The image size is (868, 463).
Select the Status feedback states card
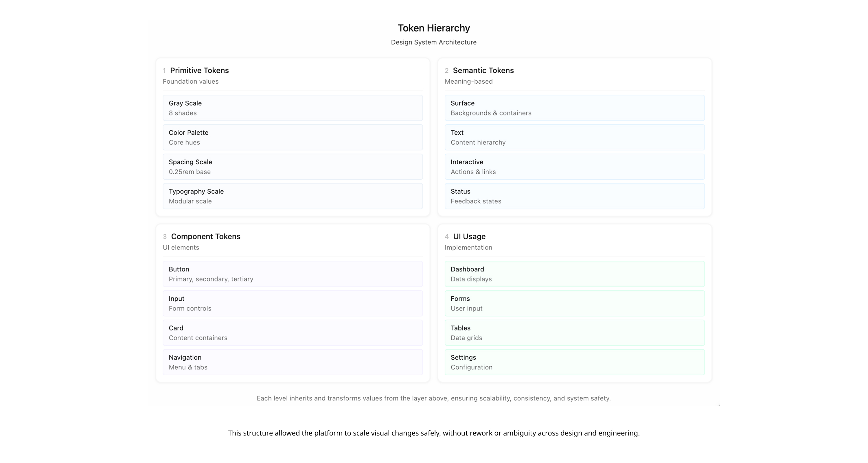pos(575,196)
